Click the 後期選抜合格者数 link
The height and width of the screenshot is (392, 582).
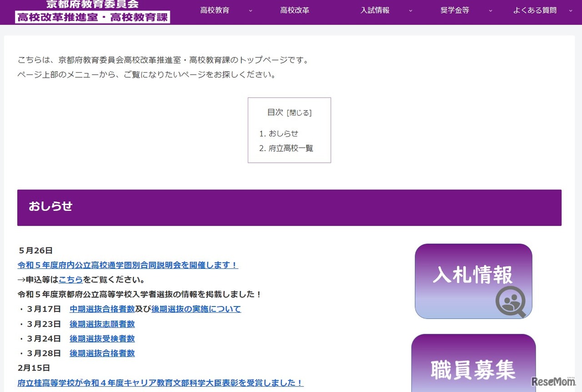coord(102,353)
